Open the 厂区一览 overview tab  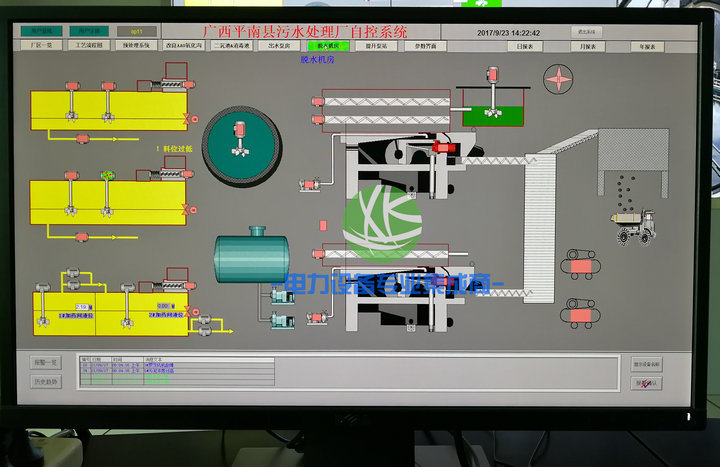(x=42, y=46)
